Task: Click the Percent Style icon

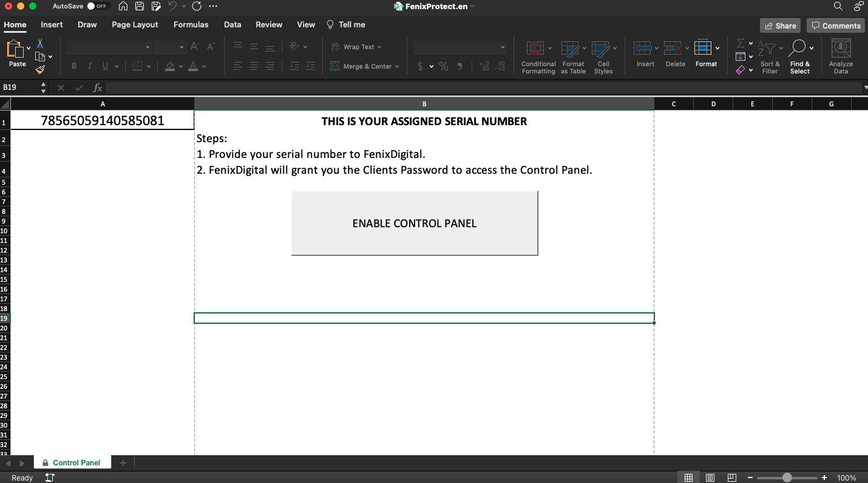Action: coord(444,66)
